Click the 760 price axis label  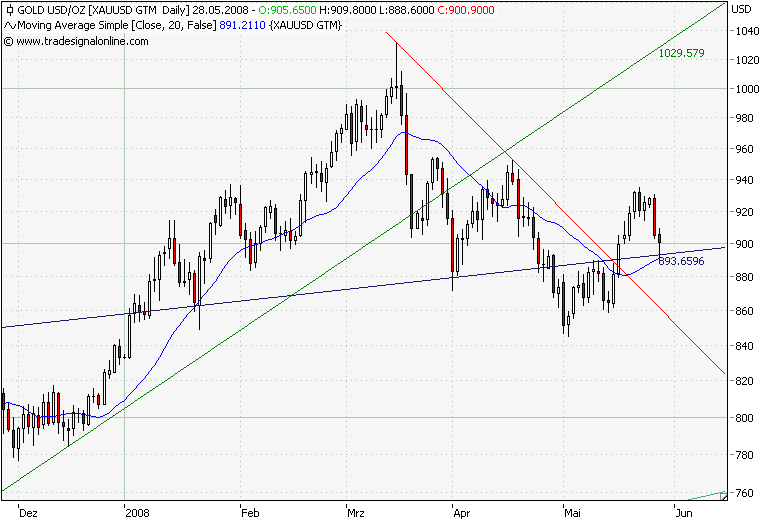point(744,493)
